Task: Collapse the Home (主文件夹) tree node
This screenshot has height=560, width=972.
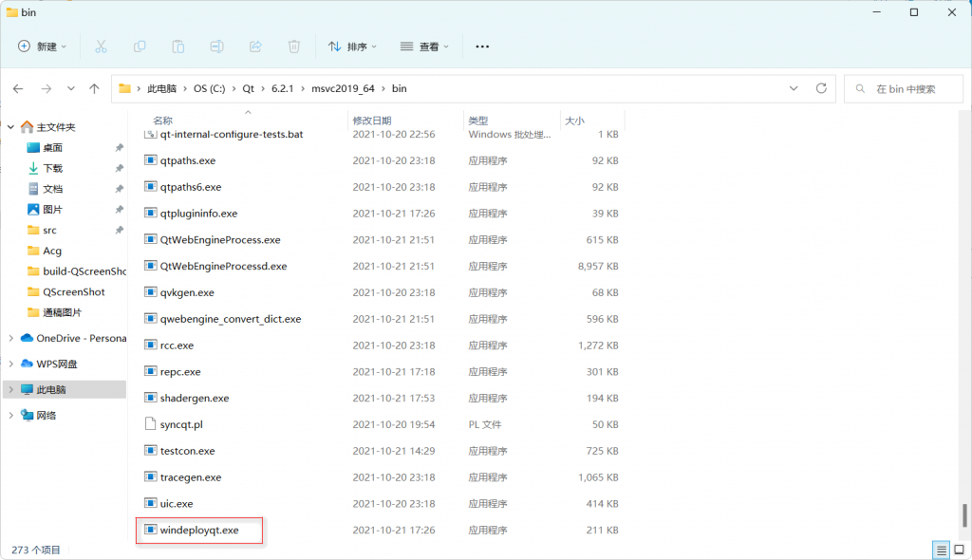Action: click(11, 127)
